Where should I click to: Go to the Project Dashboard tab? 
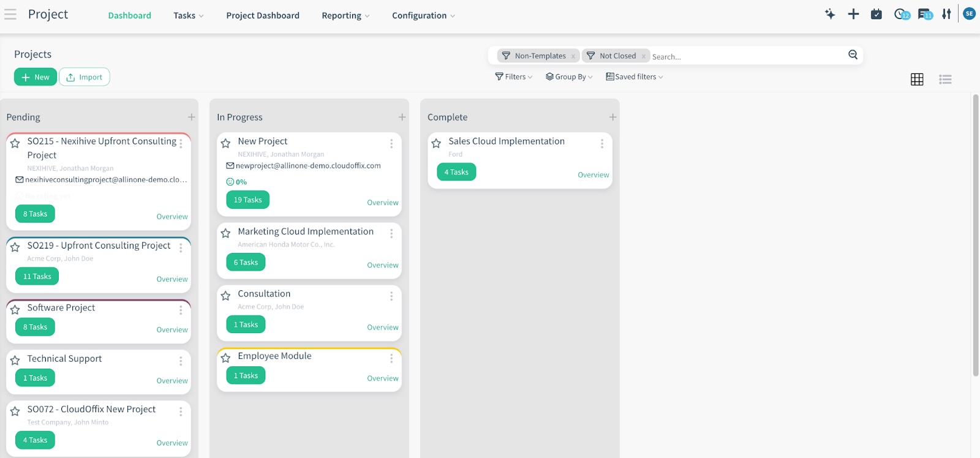(x=263, y=15)
